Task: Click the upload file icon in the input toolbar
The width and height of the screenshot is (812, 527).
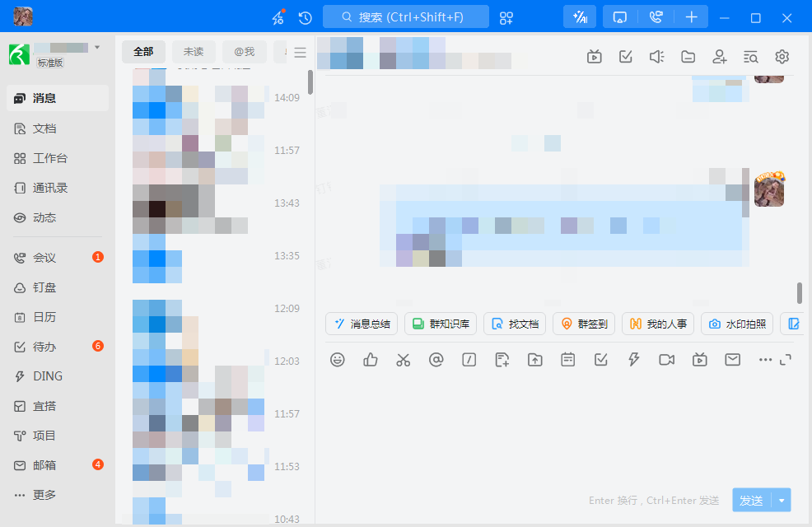Action: tap(535, 360)
